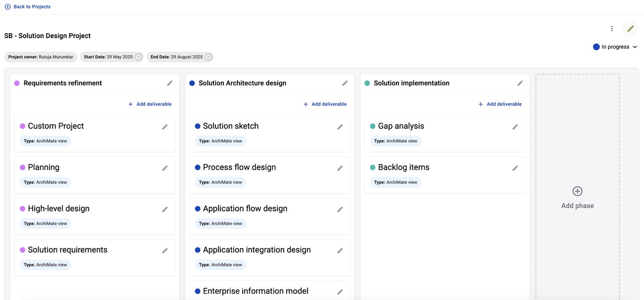
Task: Click purple dot of Requirements refinement phase
Action: tap(17, 83)
